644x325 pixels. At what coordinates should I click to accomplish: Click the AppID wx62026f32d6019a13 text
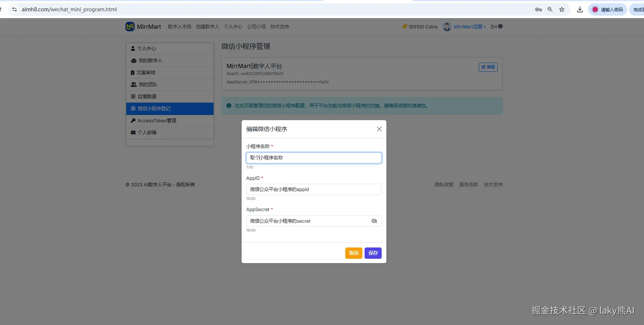255,74
